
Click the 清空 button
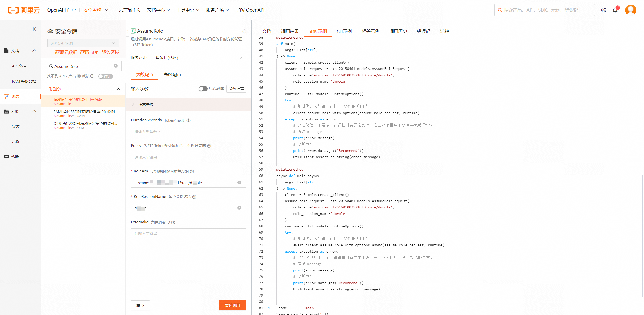[140, 306]
